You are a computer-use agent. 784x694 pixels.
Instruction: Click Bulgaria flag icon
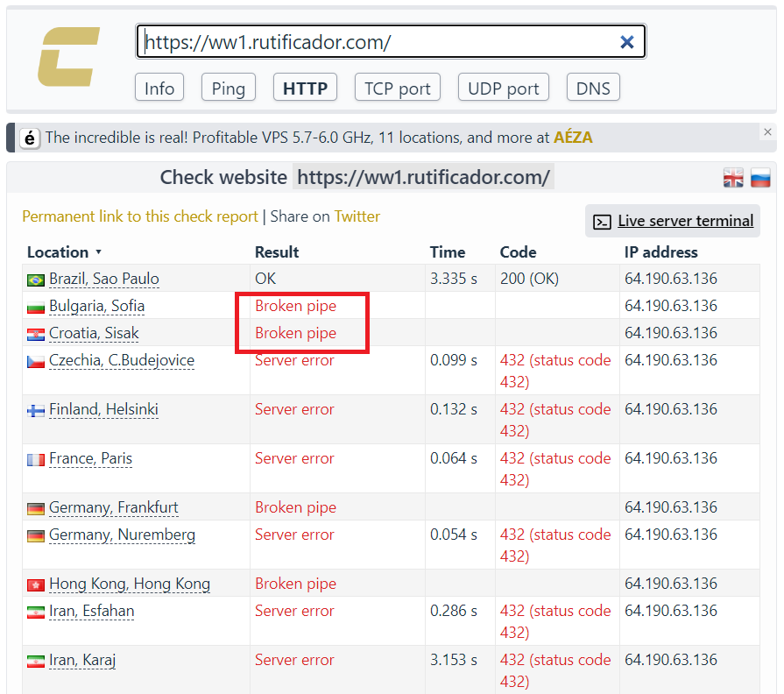pos(36,307)
